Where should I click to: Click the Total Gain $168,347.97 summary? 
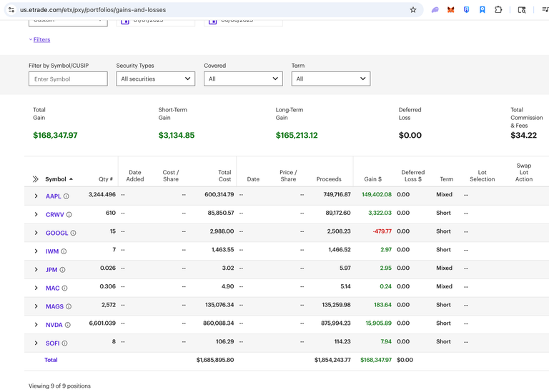click(55, 136)
